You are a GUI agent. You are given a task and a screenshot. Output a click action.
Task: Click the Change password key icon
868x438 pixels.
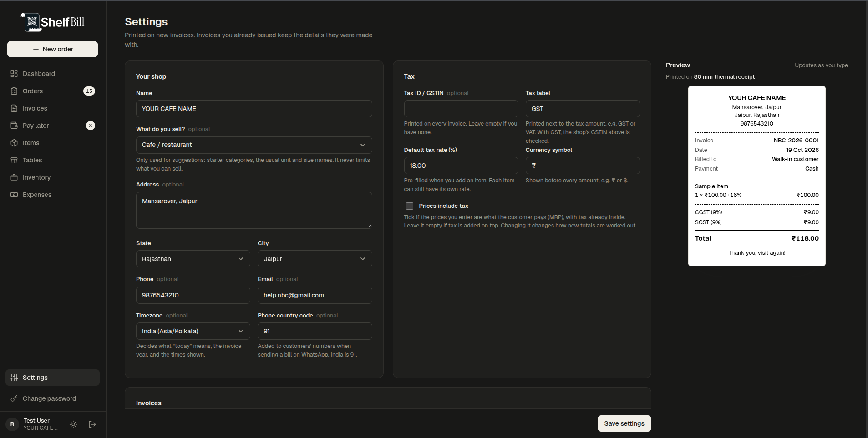click(x=14, y=398)
